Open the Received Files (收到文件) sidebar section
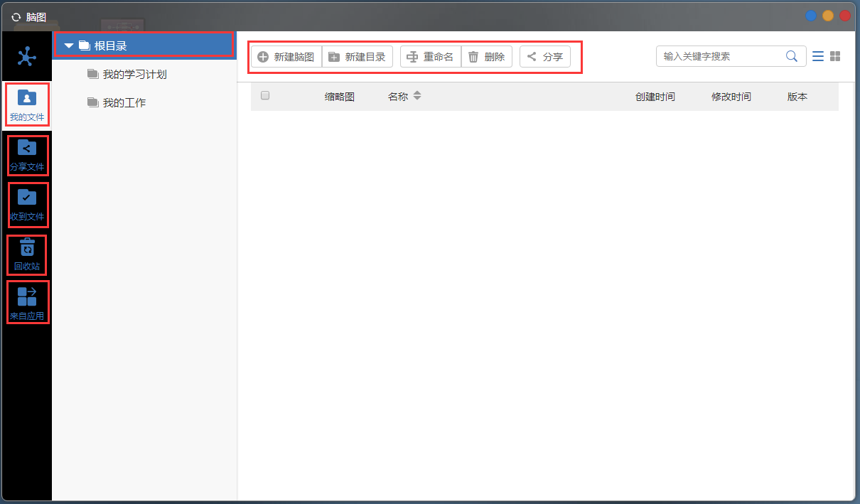Image resolution: width=860 pixels, height=504 pixels. (27, 205)
